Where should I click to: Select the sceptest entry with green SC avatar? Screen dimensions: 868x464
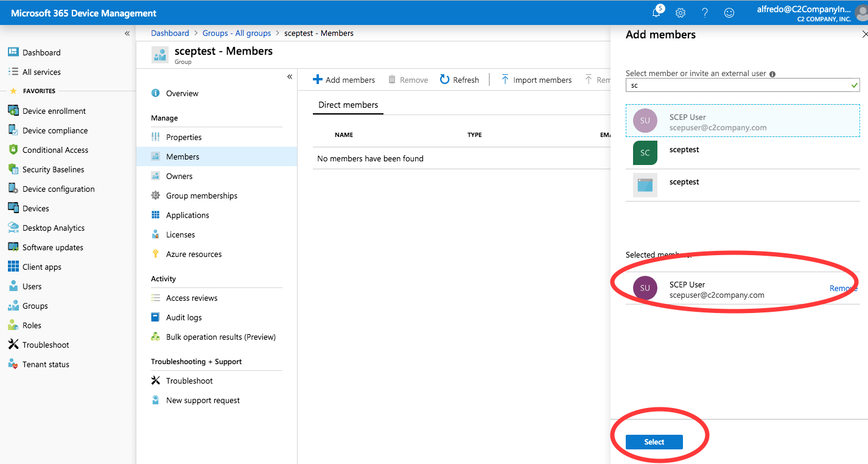coord(684,150)
